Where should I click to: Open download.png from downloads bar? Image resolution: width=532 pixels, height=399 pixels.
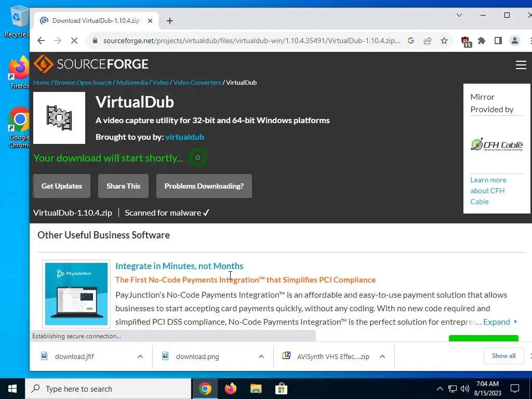197,356
